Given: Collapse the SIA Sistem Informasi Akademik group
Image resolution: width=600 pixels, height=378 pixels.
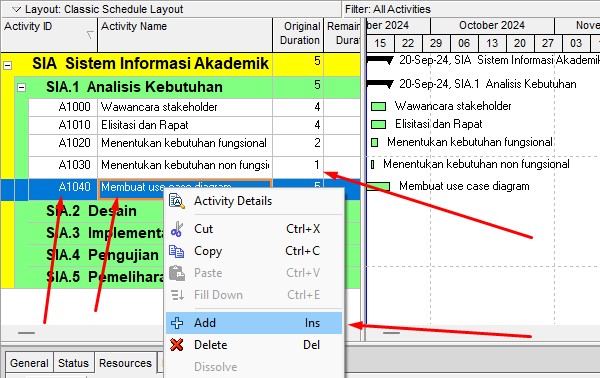Looking at the screenshot, I should [x=7, y=66].
